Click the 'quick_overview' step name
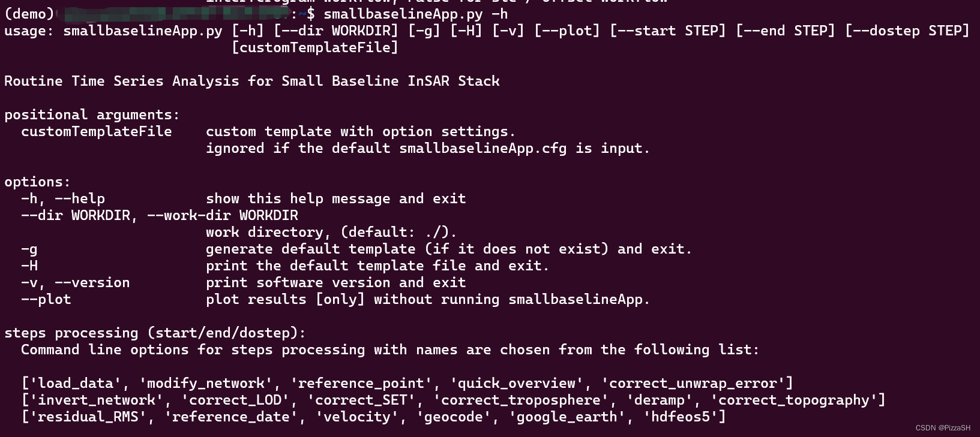The height and width of the screenshot is (437, 980). tap(516, 383)
